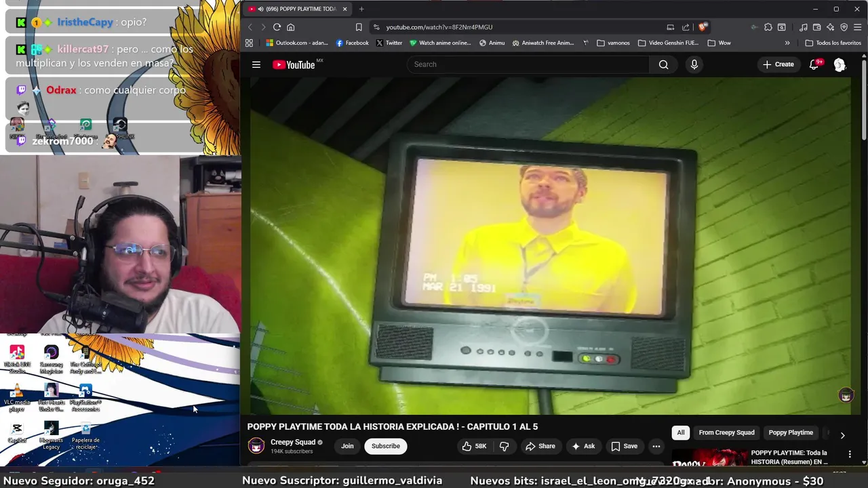Open the YouTube hamburger guide menu
868x488 pixels.
pyautogui.click(x=256, y=64)
